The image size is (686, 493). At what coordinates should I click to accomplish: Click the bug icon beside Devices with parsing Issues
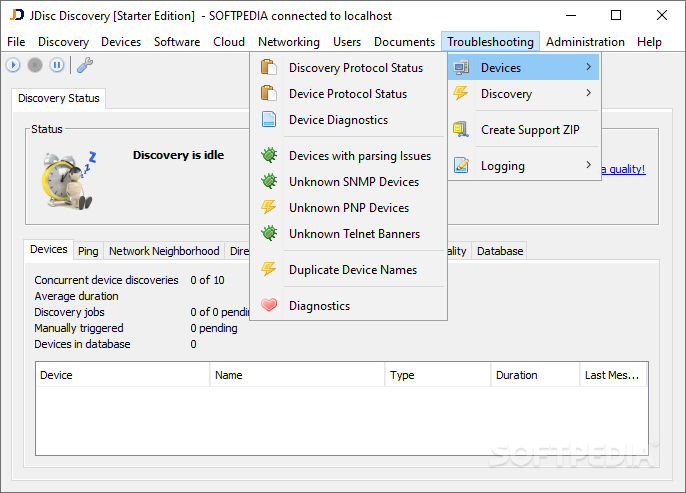click(x=269, y=155)
